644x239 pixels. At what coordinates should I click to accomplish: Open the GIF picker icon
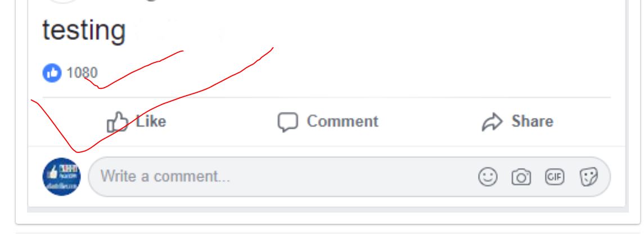[x=555, y=177]
